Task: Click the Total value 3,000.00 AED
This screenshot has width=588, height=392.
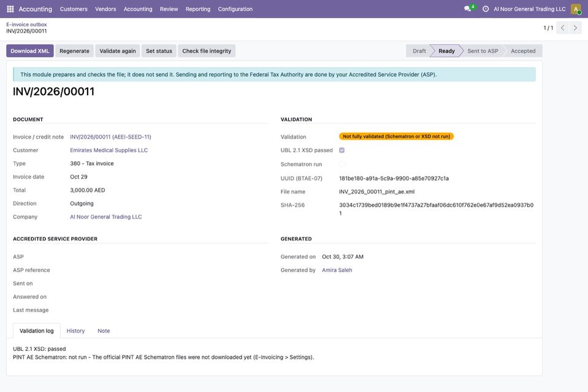Action: pyautogui.click(x=88, y=190)
